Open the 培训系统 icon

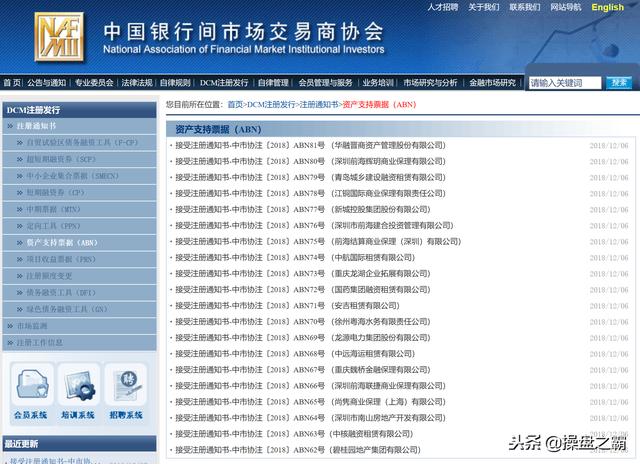tap(78, 392)
